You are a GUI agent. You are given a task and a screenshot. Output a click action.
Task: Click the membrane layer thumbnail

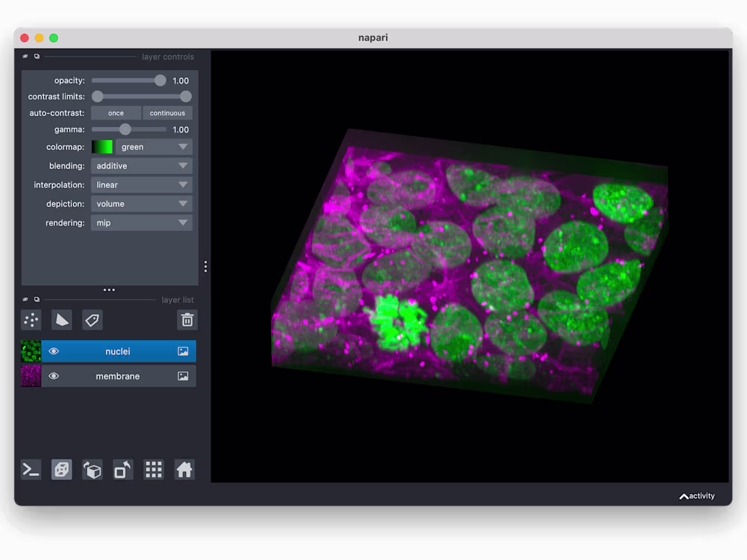coord(31,376)
